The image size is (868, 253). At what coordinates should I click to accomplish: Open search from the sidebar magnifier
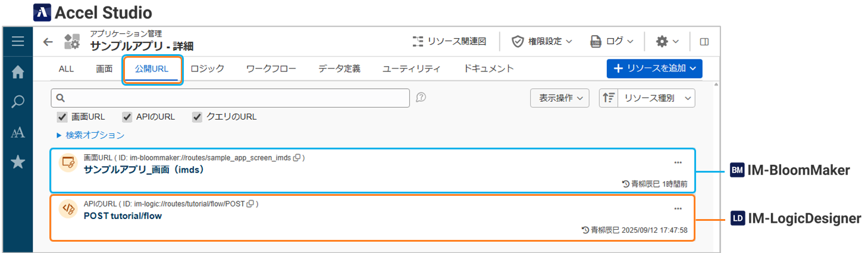tap(18, 102)
